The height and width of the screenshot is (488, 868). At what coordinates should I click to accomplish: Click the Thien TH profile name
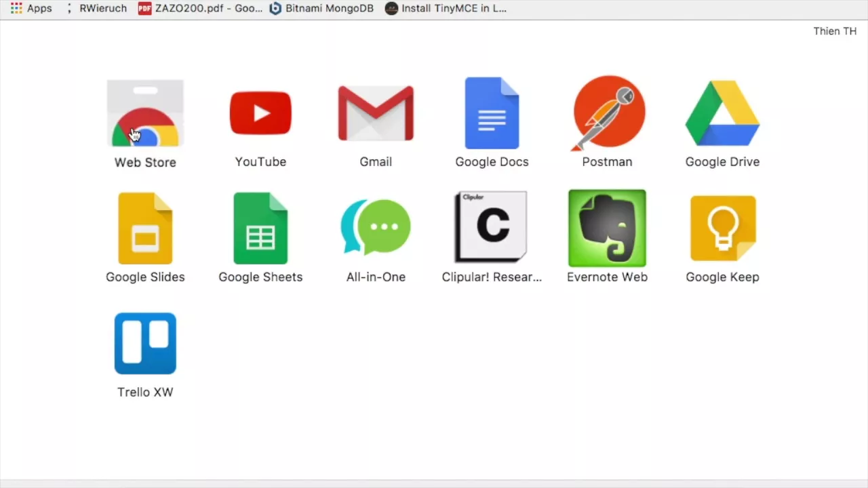pyautogui.click(x=835, y=31)
